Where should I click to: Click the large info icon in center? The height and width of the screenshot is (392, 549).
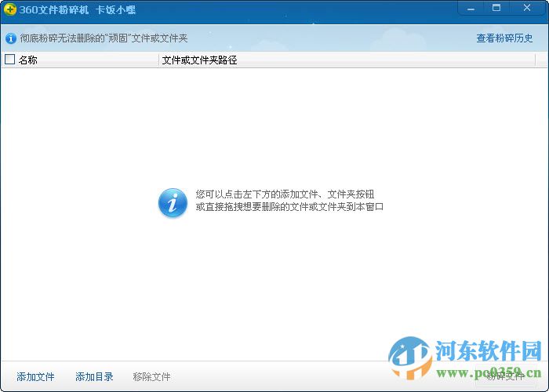173,202
